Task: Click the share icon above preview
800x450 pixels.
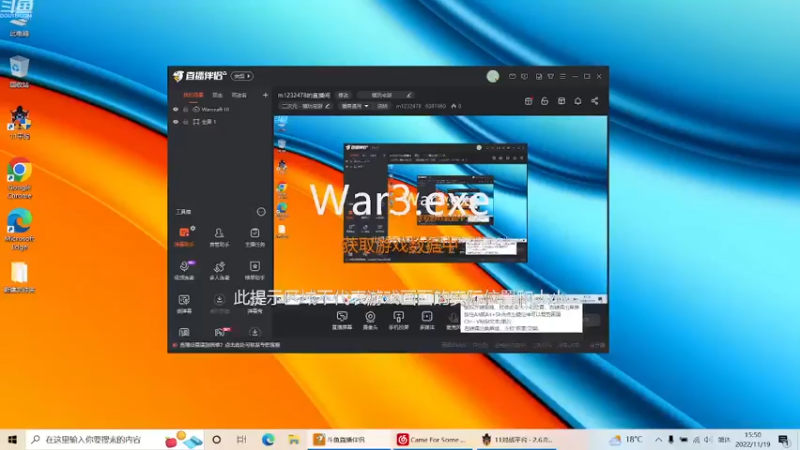Action: tap(594, 101)
